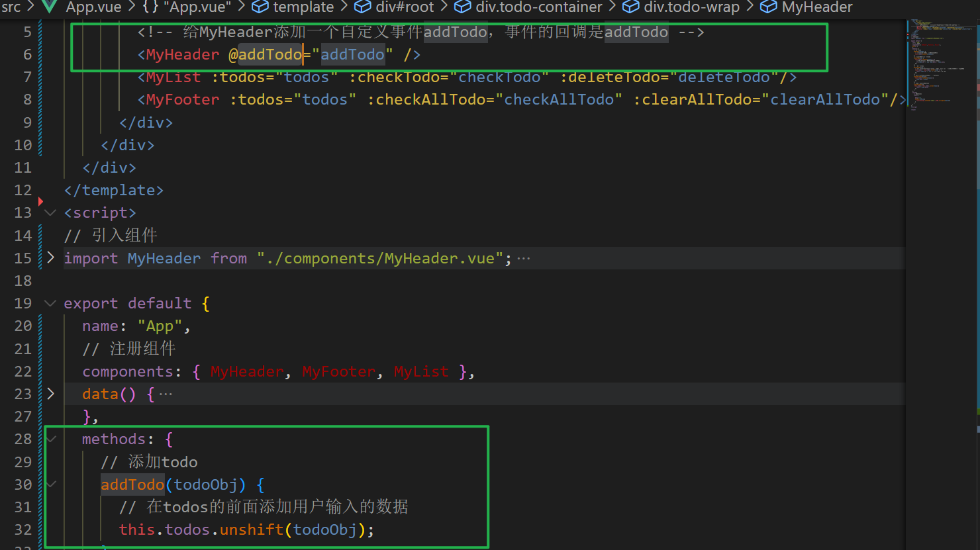Click the cube icon beside div.todo-wrap breadcrumb
980x550 pixels.
pos(631,7)
